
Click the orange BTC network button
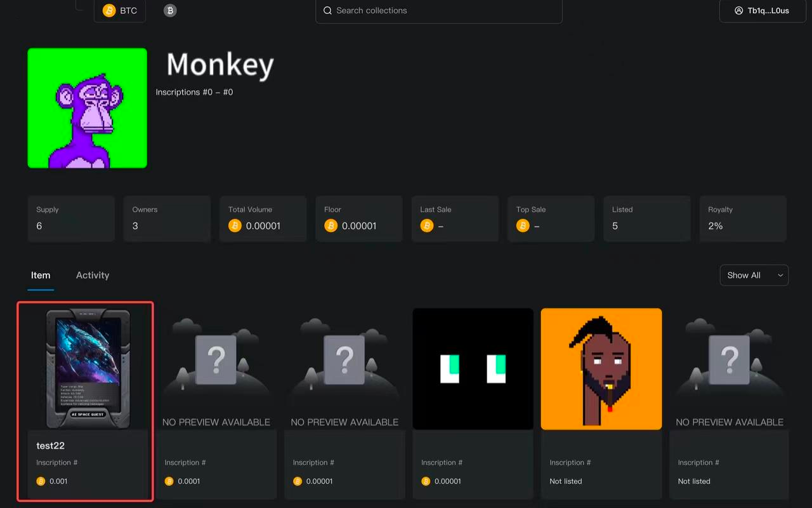pyautogui.click(x=120, y=11)
